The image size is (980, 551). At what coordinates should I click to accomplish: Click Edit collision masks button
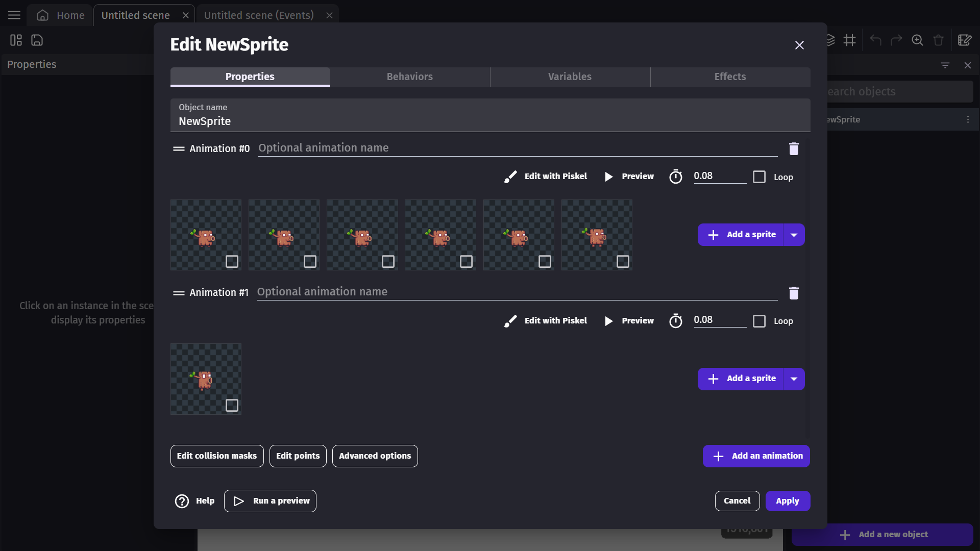(217, 456)
